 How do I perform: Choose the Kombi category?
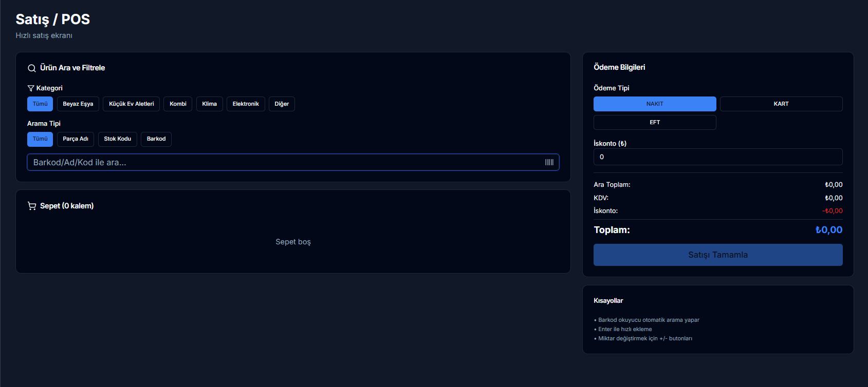click(x=178, y=104)
